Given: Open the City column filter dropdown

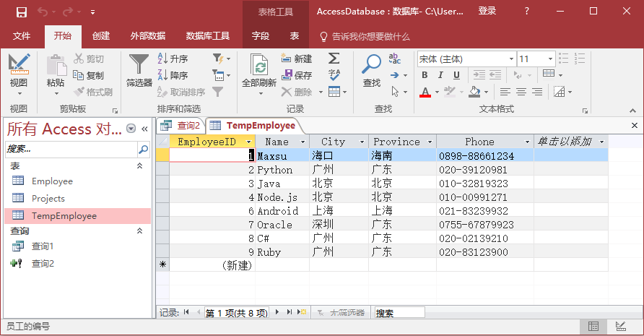Looking at the screenshot, I should pos(362,142).
